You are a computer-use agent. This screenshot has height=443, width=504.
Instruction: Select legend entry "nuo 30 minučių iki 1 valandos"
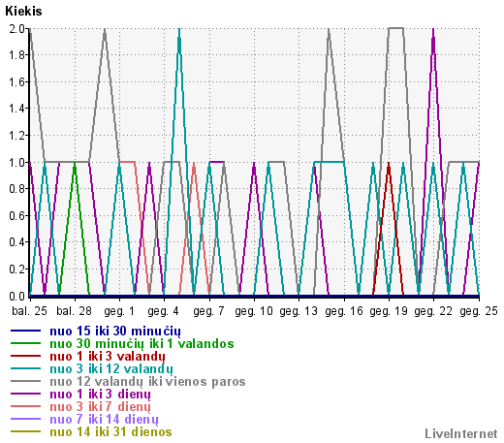pyautogui.click(x=142, y=343)
